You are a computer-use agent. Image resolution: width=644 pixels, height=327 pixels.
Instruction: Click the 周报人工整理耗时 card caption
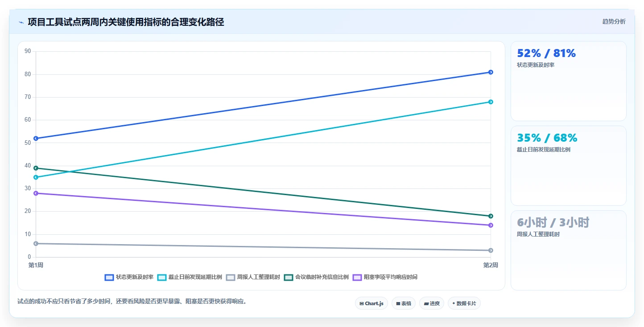(538, 234)
